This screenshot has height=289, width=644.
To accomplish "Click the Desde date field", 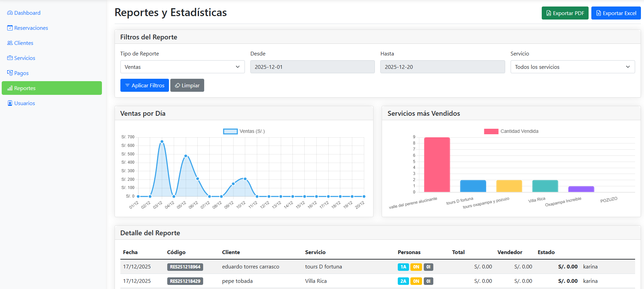I will pyautogui.click(x=312, y=67).
